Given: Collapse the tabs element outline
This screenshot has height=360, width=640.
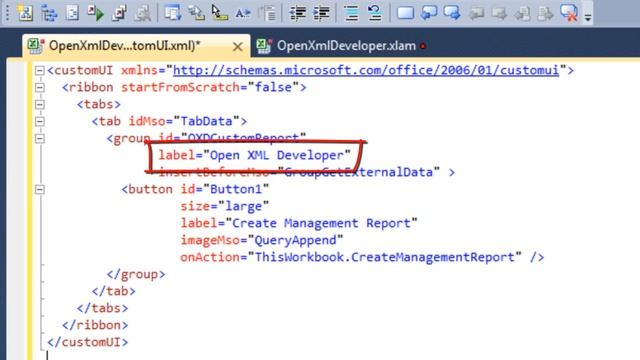Looking at the screenshot, I should [39, 104].
